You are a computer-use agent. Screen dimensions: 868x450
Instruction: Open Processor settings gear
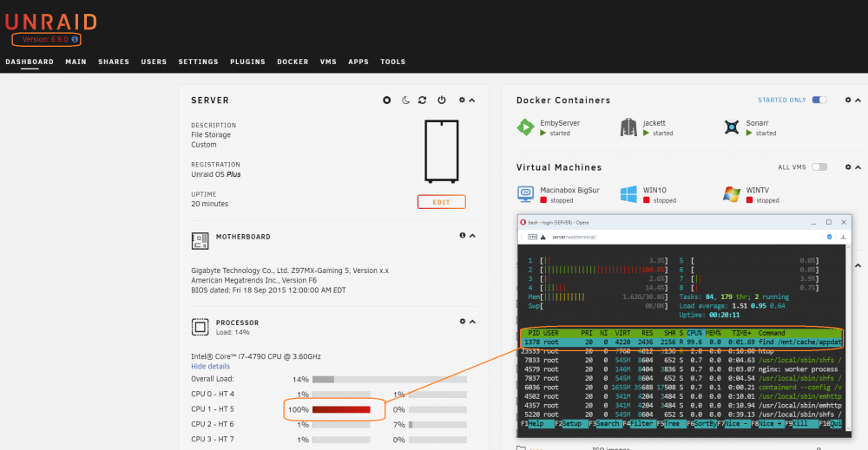point(463,321)
